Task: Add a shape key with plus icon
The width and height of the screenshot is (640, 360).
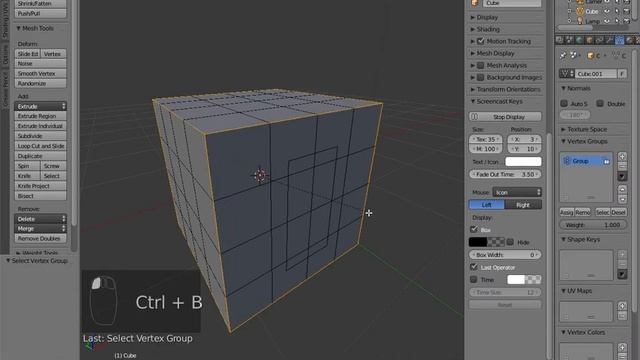Action: click(622, 254)
